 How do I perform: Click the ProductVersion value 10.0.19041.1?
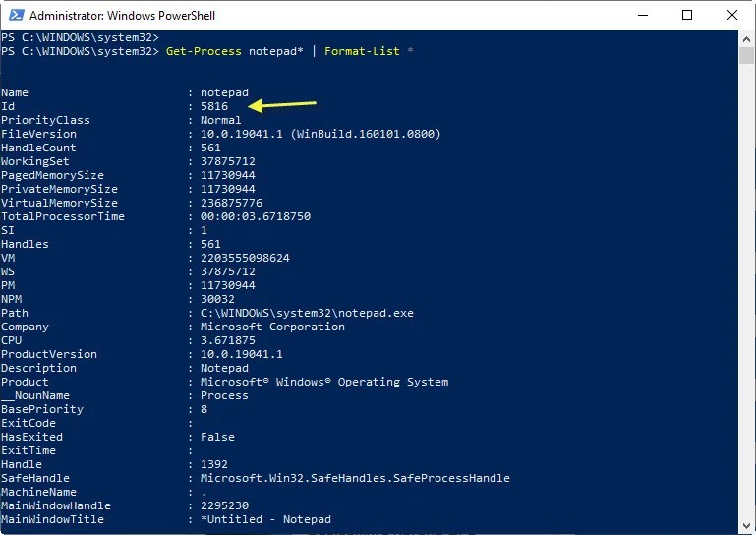point(242,354)
